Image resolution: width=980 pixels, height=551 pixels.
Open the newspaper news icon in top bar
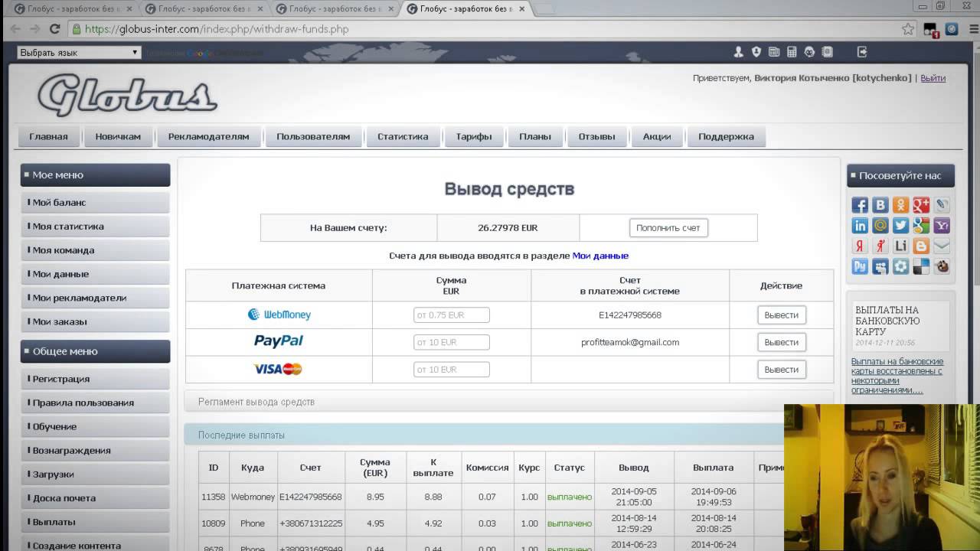pyautogui.click(x=774, y=52)
